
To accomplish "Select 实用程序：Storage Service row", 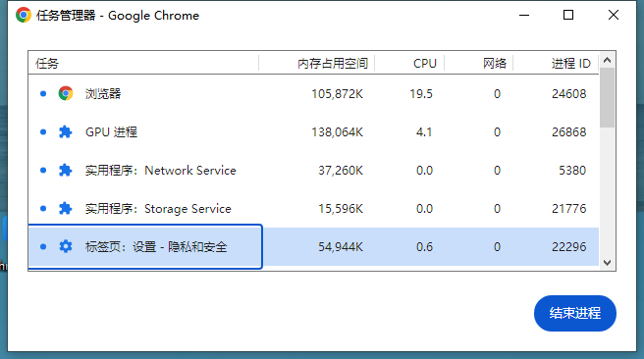I will [313, 208].
